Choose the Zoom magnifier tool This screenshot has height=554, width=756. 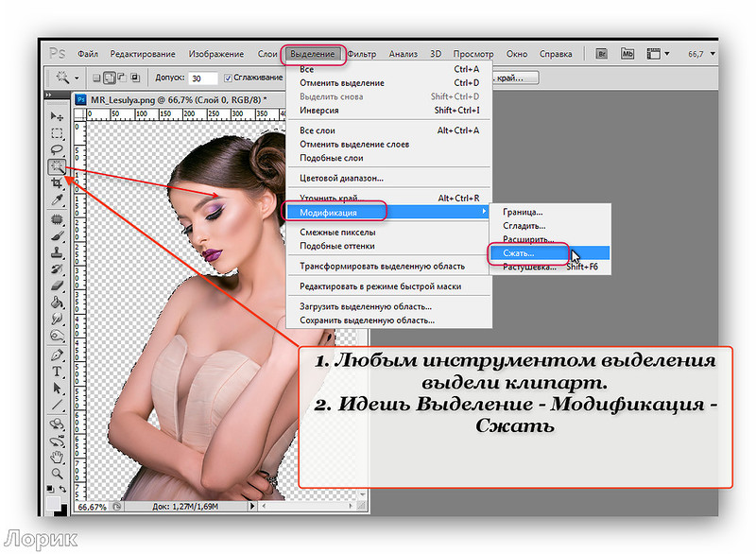[57, 473]
